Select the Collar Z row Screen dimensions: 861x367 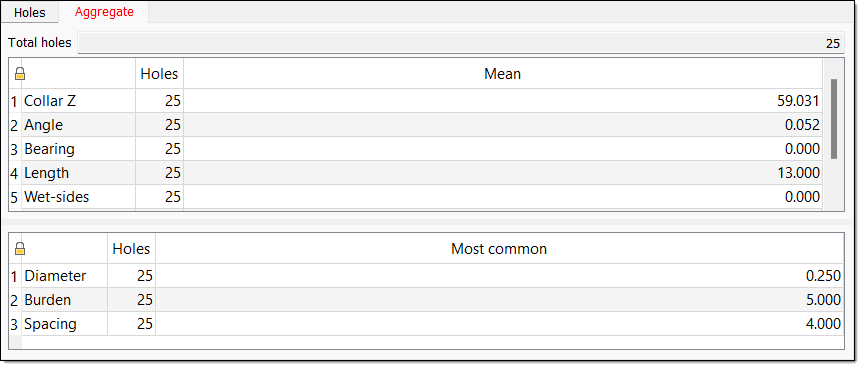coord(416,101)
